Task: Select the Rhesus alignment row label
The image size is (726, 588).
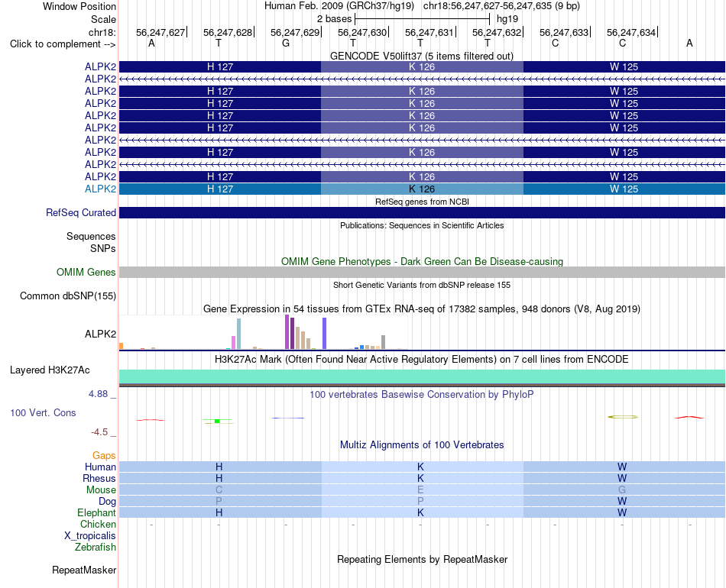Action: click(99, 478)
